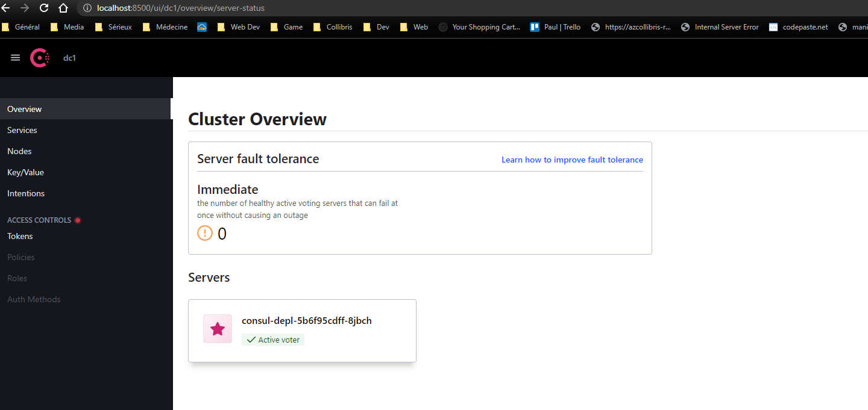Open the Médecine bookmark folder
868x410 pixels.
pos(165,27)
